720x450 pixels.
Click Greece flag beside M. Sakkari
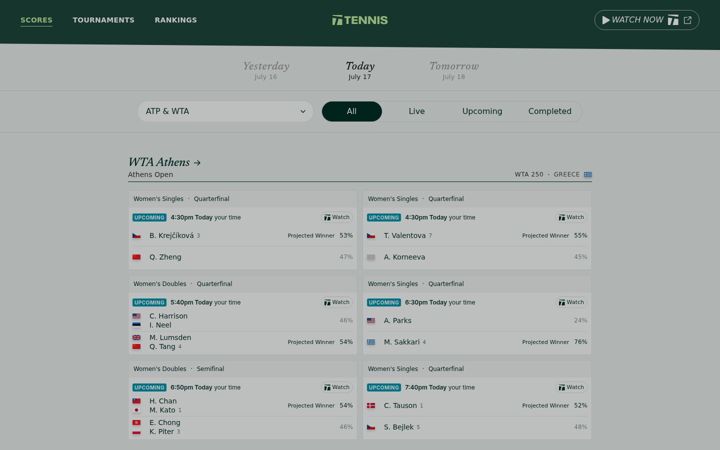[x=371, y=342]
